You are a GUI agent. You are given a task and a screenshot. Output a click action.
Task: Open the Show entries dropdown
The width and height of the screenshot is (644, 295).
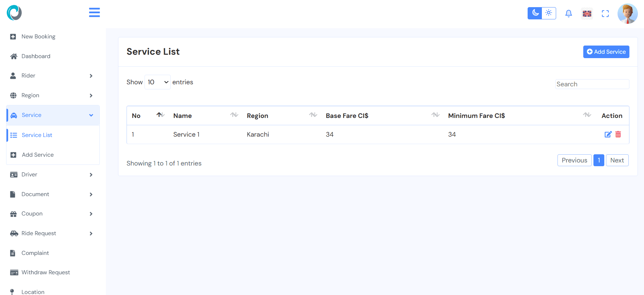pyautogui.click(x=157, y=82)
